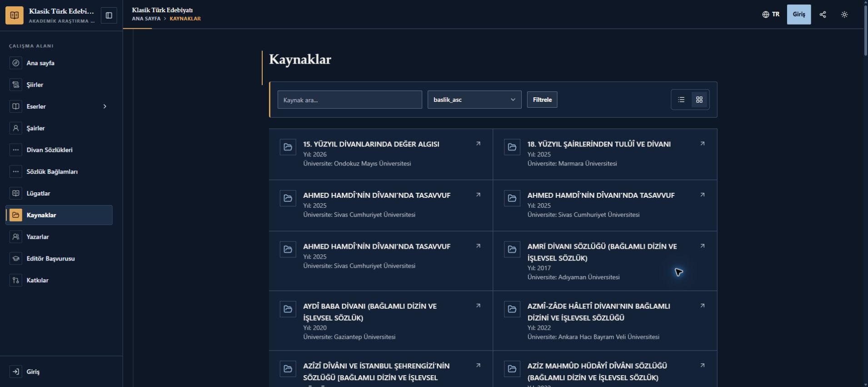Click the Klasik Türk Edebiyatı book logo
The height and width of the screenshot is (387, 868).
point(15,15)
